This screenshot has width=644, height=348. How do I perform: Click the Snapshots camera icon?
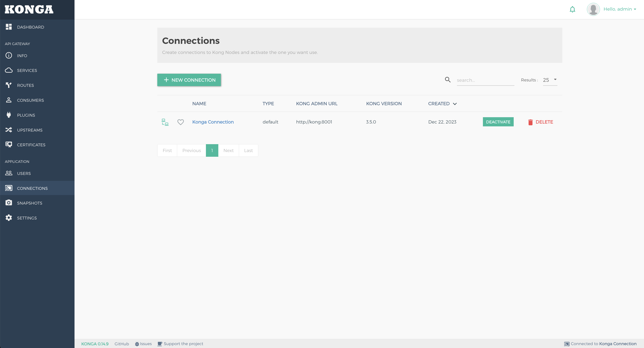pos(9,203)
